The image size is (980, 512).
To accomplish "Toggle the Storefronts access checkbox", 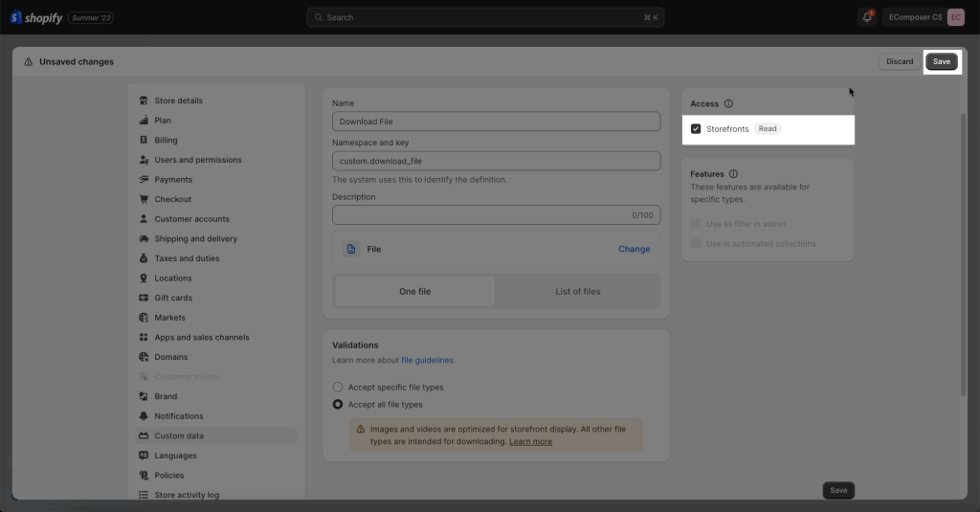I will (x=696, y=129).
